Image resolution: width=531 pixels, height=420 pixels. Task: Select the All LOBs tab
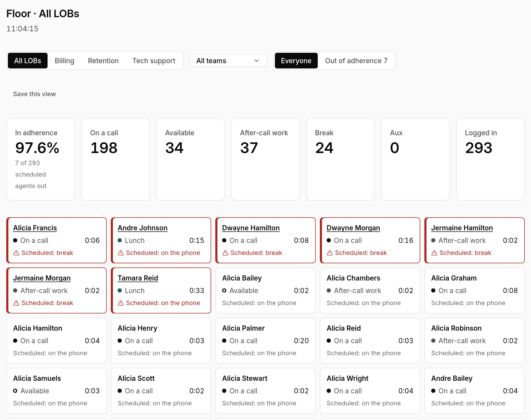(x=28, y=61)
